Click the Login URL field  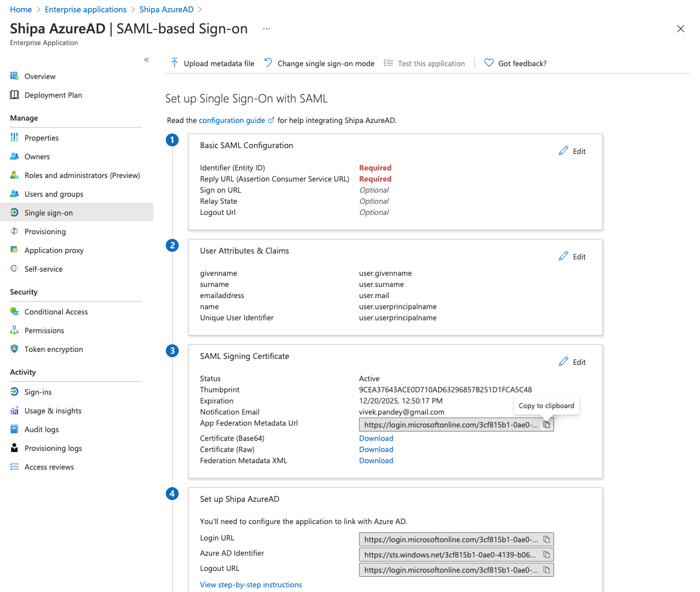click(x=456, y=539)
